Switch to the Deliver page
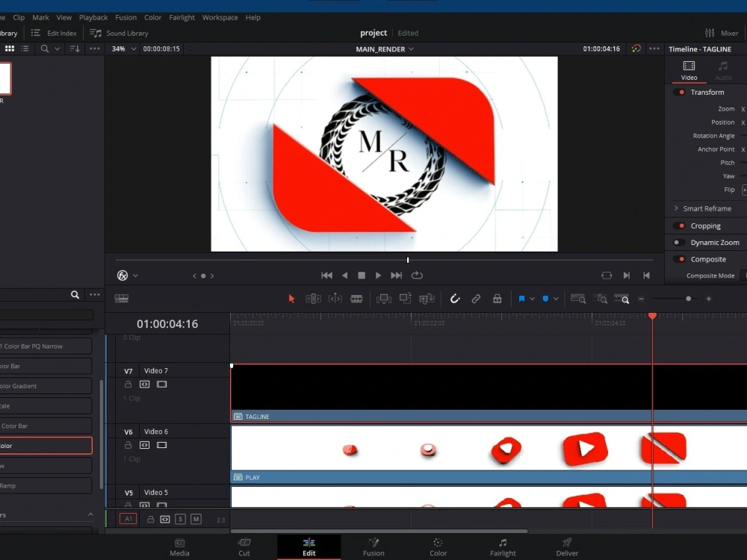The image size is (747, 560). point(567,547)
